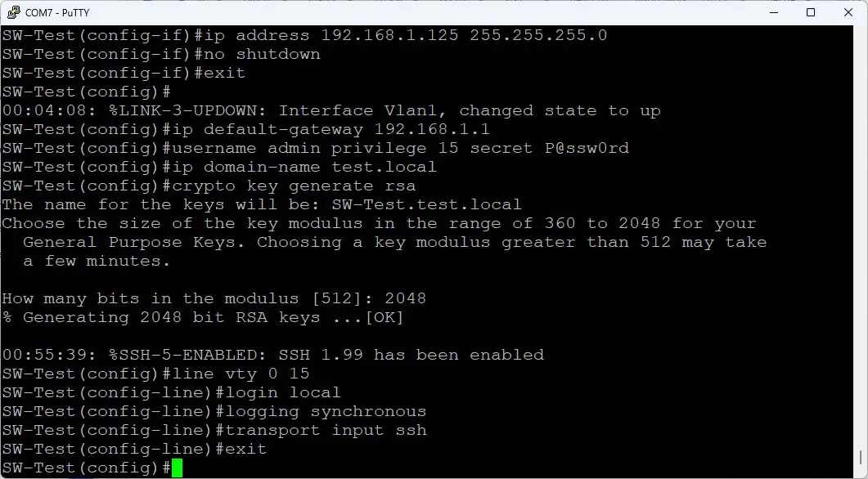Image resolution: width=868 pixels, height=479 pixels.
Task: Click the scrollbar thumb at the bottom right
Action: pyautogui.click(x=861, y=459)
